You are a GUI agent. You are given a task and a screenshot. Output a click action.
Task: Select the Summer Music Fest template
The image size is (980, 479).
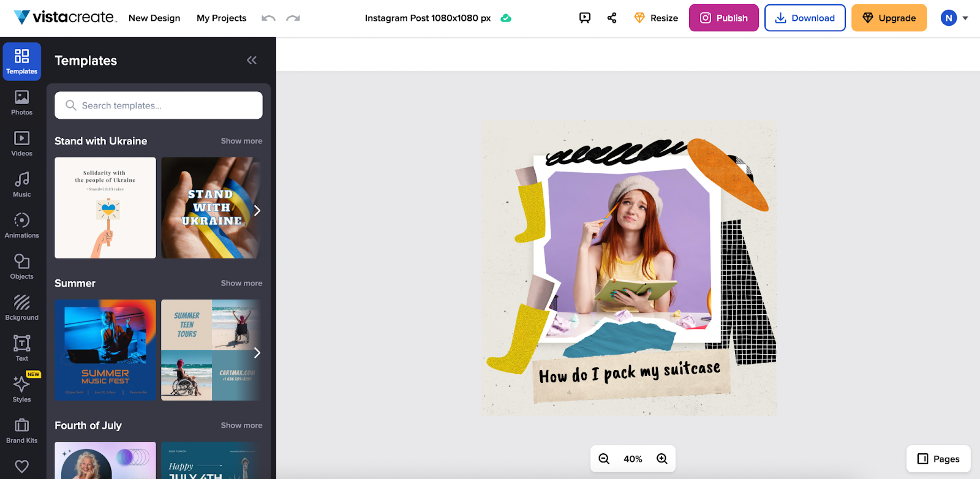click(105, 350)
